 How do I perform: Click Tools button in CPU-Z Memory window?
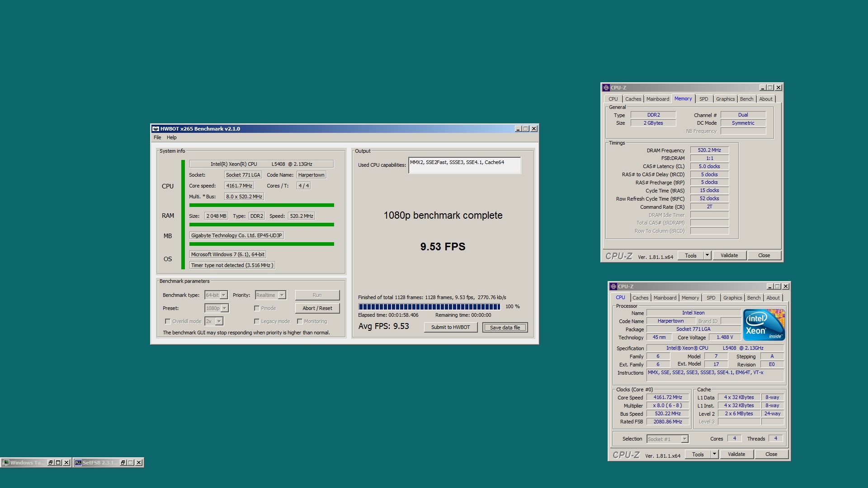coord(691,255)
